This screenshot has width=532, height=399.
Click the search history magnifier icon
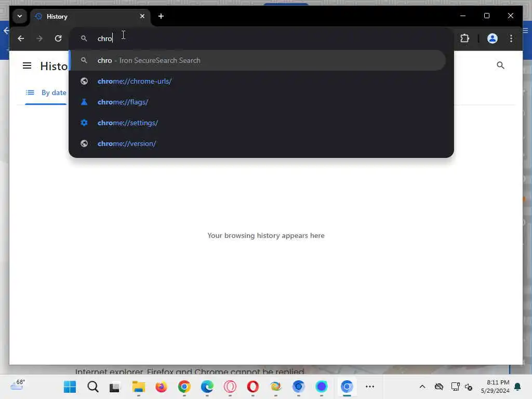[x=500, y=65]
